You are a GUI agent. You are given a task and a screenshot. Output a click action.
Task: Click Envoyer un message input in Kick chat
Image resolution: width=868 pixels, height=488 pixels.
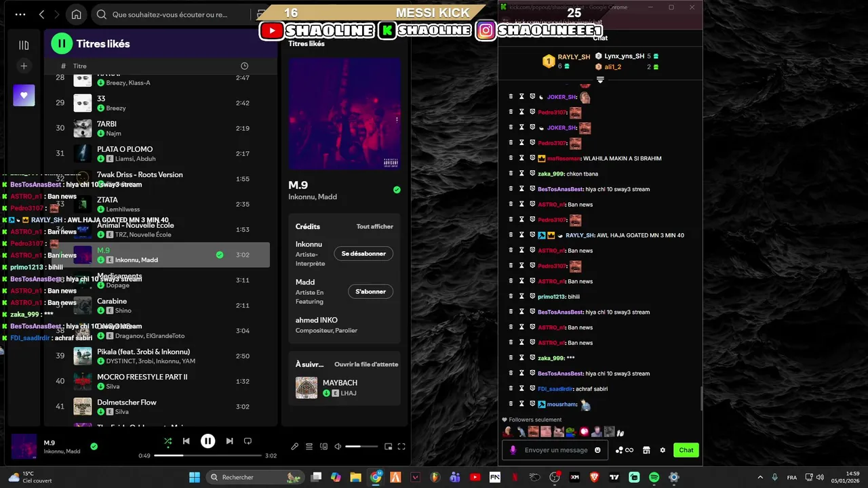pos(556,450)
